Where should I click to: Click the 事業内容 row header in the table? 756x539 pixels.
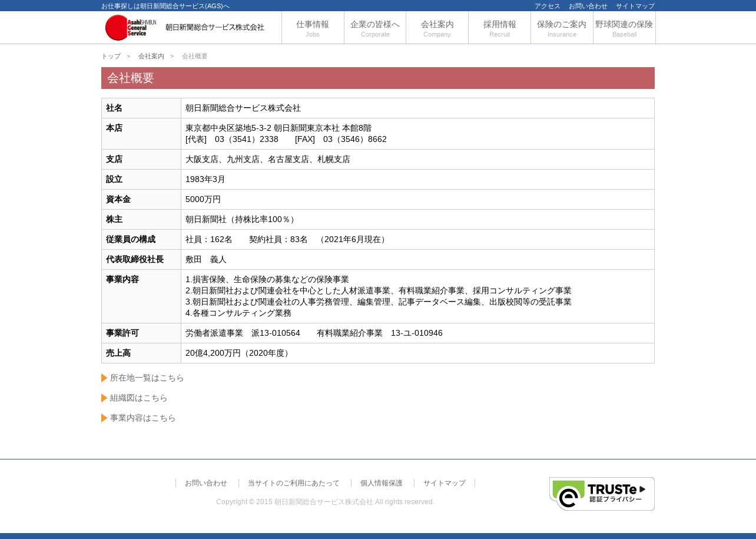click(141, 296)
